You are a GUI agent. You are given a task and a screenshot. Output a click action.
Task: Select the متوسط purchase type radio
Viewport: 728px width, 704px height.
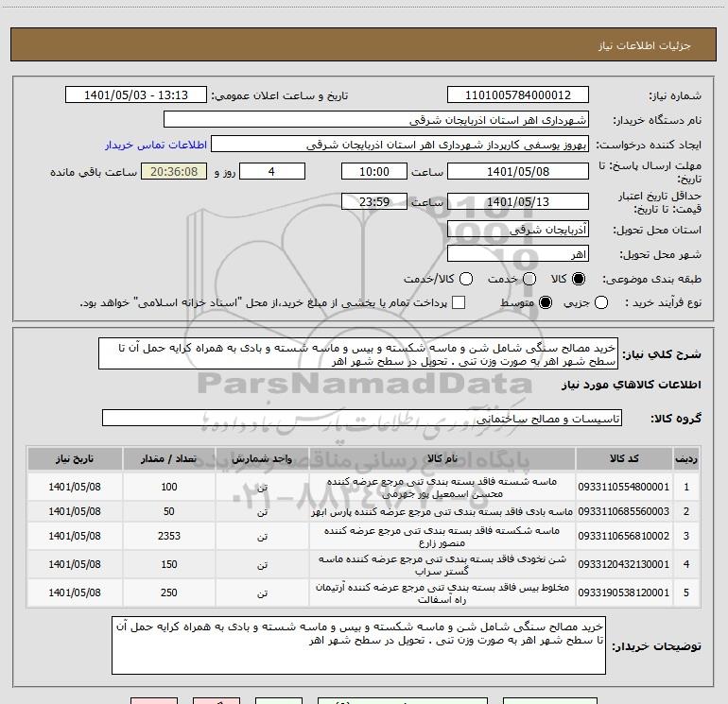point(546,302)
